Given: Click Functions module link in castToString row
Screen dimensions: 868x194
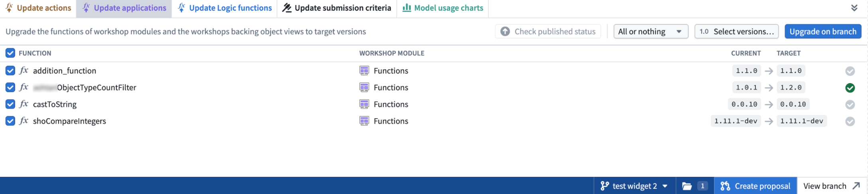Looking at the screenshot, I should pos(391,104).
